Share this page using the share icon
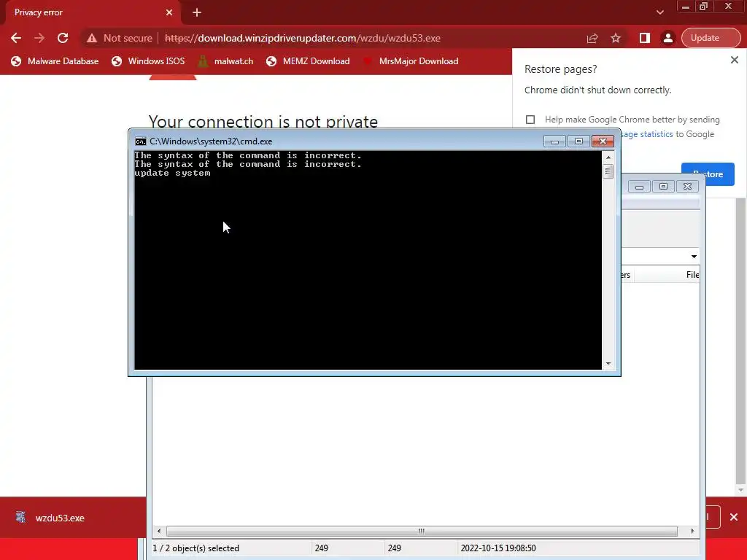 click(592, 38)
